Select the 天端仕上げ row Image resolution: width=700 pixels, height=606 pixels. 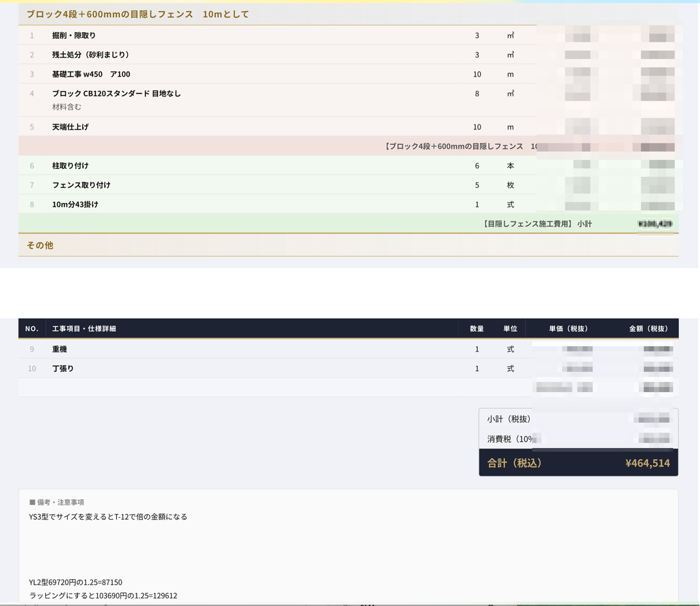click(348, 127)
